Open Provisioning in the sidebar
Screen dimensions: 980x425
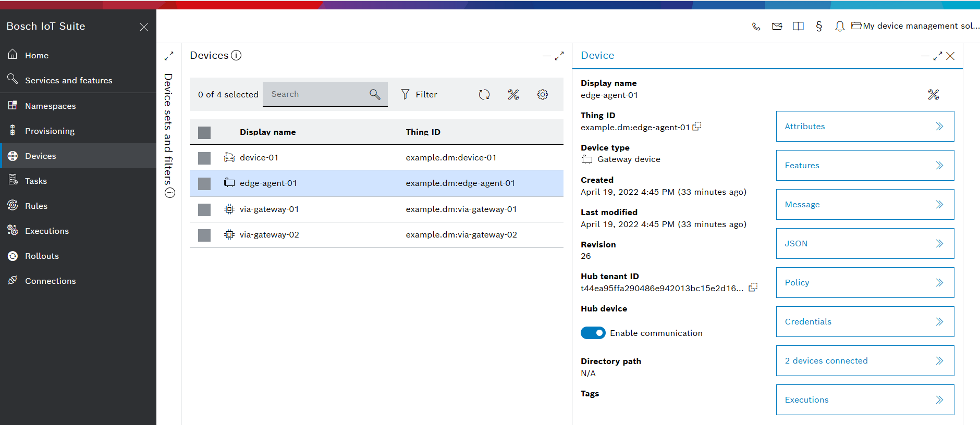click(78, 131)
